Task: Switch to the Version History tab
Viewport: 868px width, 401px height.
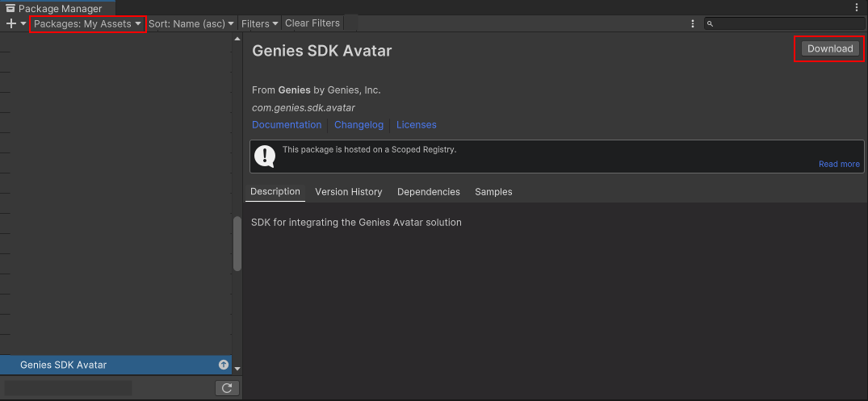Action: [348, 192]
